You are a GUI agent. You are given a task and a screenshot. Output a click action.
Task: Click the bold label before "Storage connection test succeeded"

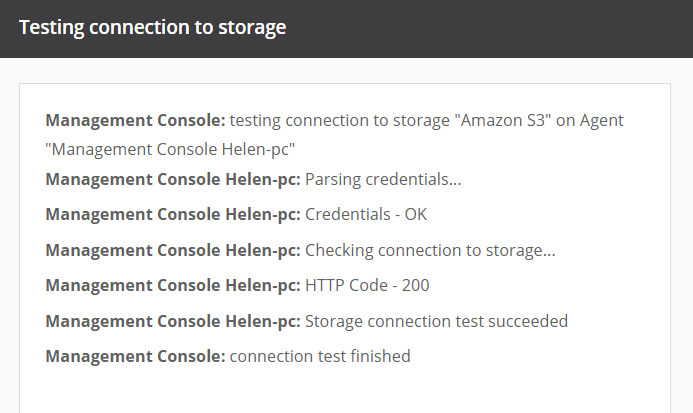(173, 321)
